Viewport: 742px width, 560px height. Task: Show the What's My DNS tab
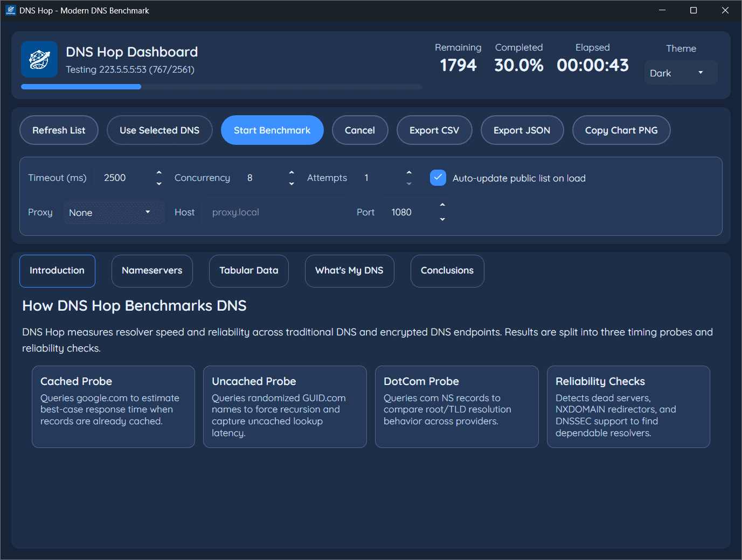[349, 271]
